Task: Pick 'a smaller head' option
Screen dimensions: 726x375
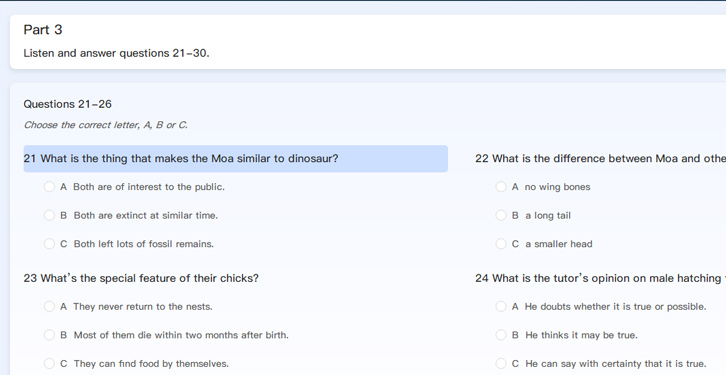Action: (x=501, y=244)
